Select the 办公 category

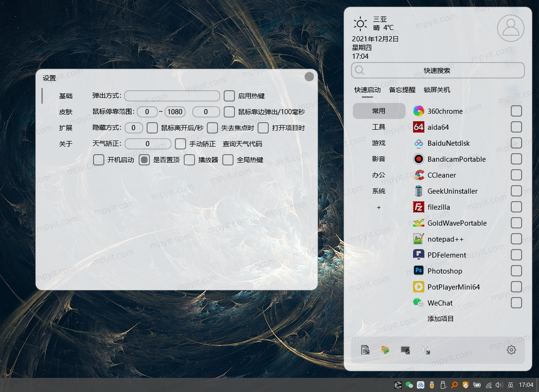click(379, 175)
